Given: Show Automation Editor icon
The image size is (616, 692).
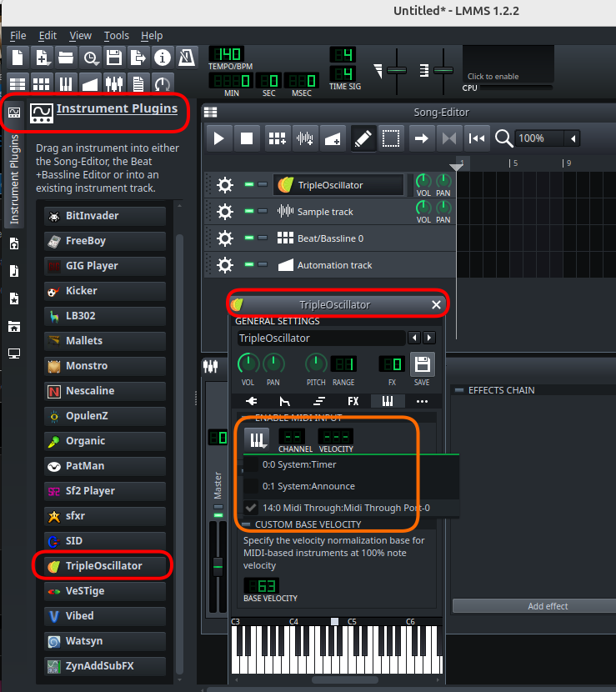Looking at the screenshot, I should coord(91,83).
